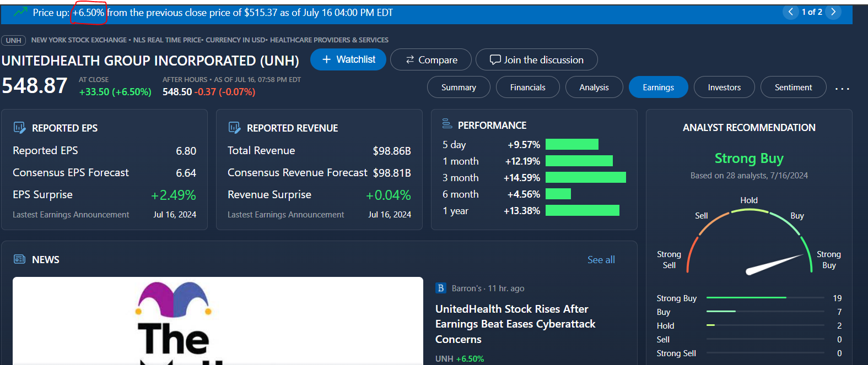Click the Barron's source logo icon
The height and width of the screenshot is (365, 868).
click(441, 288)
